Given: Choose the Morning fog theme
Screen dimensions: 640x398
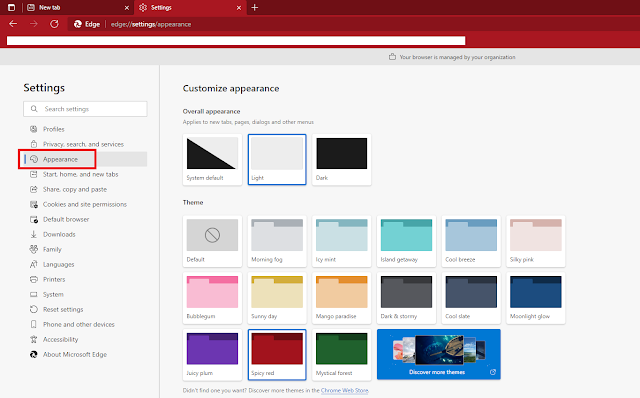Looking at the screenshot, I should (277, 241).
